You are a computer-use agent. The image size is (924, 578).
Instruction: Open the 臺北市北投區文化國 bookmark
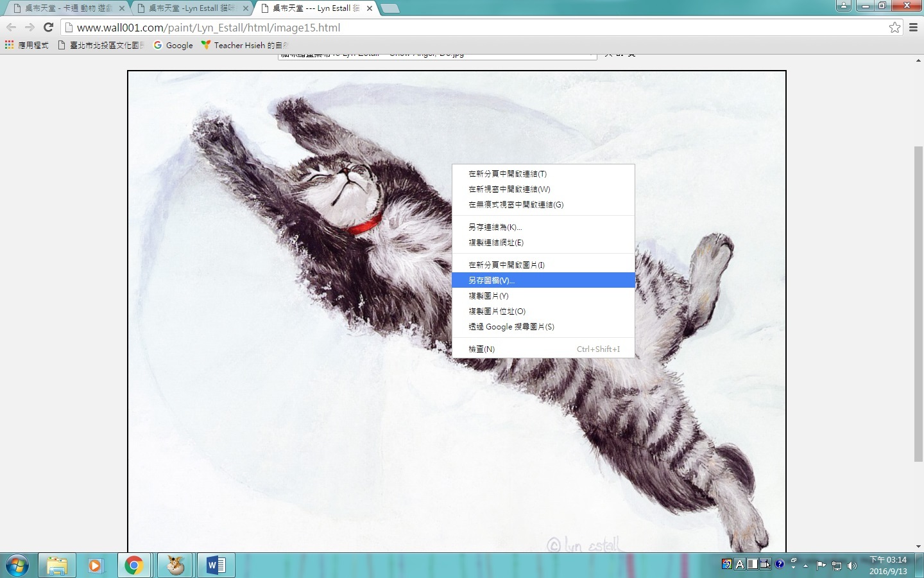(101, 45)
